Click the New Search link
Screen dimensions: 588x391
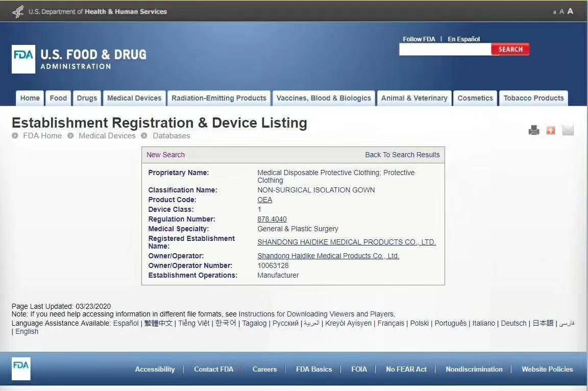[x=165, y=155]
